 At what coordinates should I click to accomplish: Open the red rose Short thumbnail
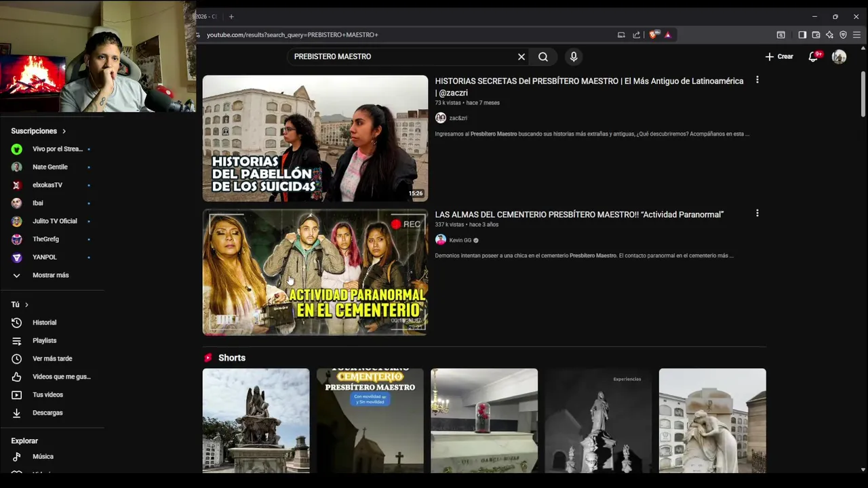pos(484,420)
